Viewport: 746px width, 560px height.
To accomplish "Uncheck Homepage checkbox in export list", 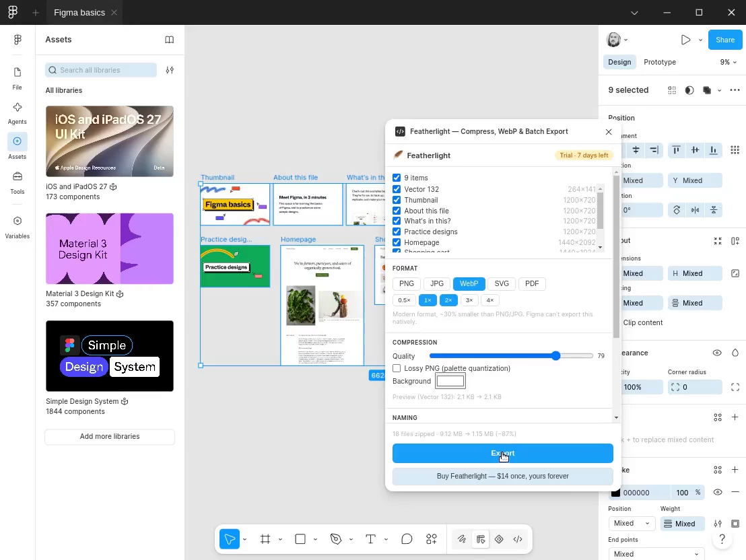I will coord(397,243).
